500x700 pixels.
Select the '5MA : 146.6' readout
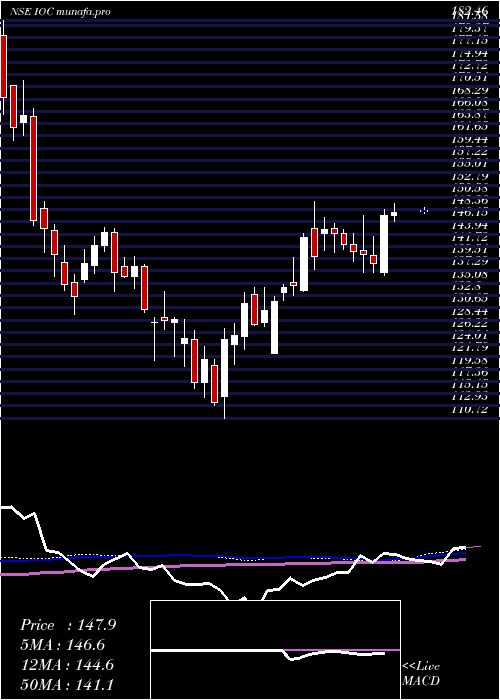click(x=63, y=645)
